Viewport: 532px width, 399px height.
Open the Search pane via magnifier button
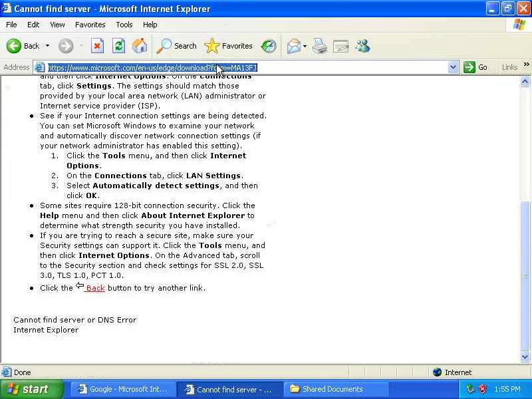coord(176,46)
